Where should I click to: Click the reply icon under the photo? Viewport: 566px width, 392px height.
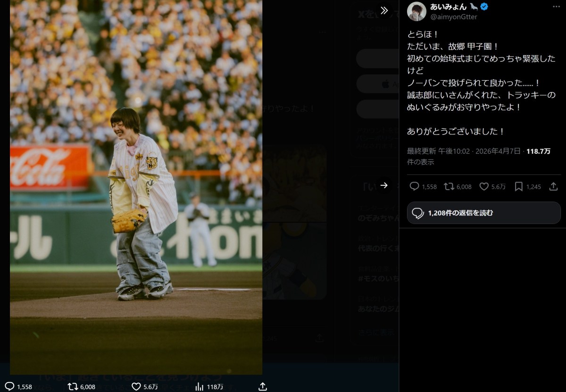9,386
